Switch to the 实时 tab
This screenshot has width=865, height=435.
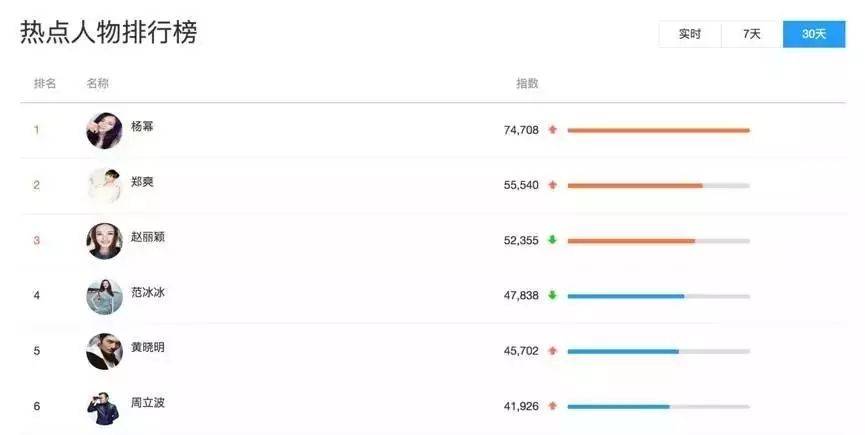tap(690, 34)
